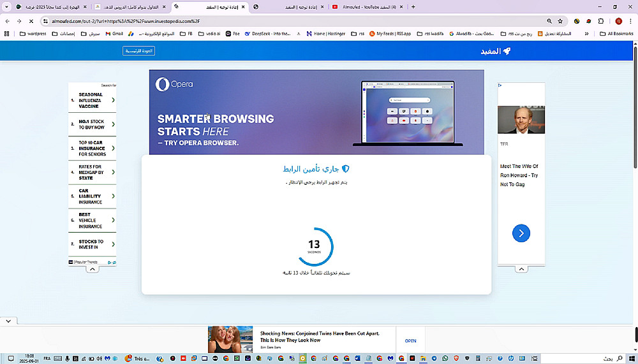This screenshot has width=638, height=364.
Task: Click the 13 seconds countdown circle
Action: [314, 247]
